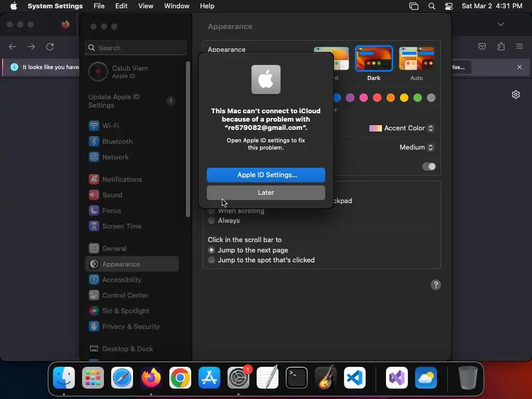This screenshot has width=532, height=399.
Task: Open the Siri & Spotlight icon
Action: point(94,311)
